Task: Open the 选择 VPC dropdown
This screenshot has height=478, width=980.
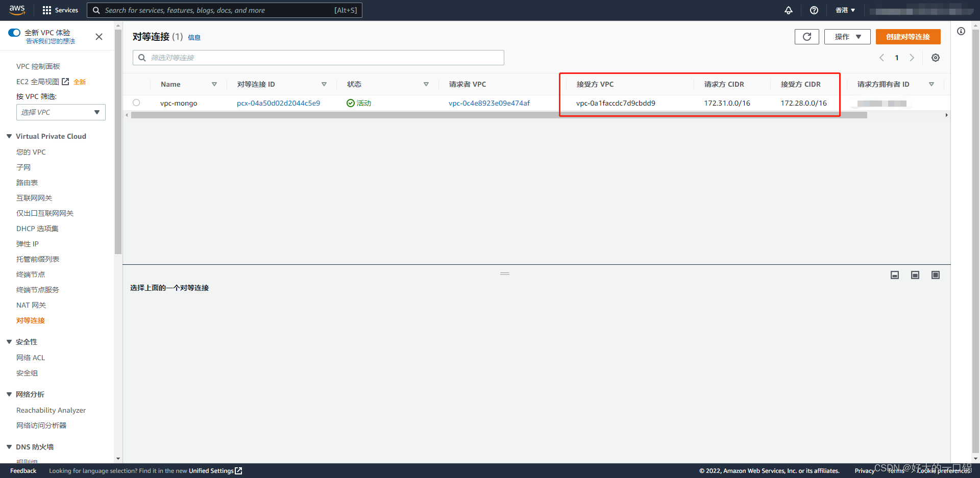Action: click(61, 112)
